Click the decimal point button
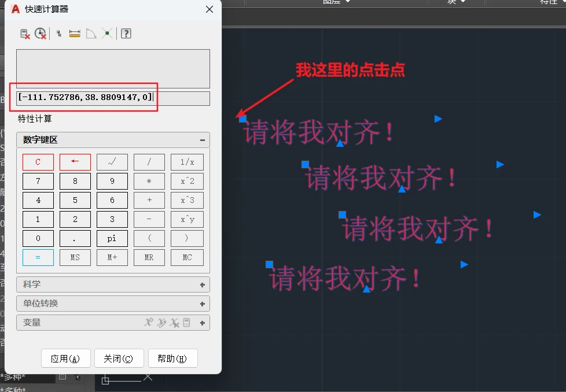 coord(75,238)
